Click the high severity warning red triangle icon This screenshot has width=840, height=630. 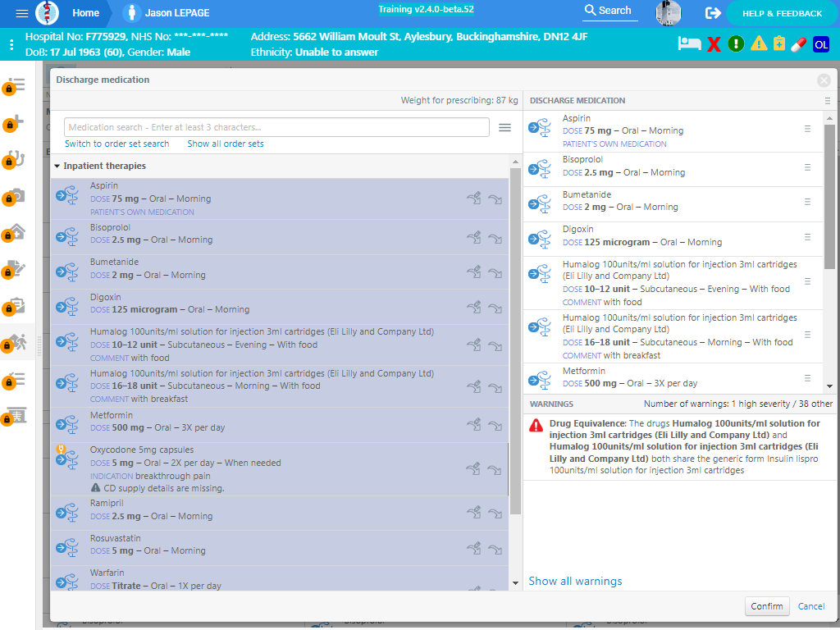point(536,426)
